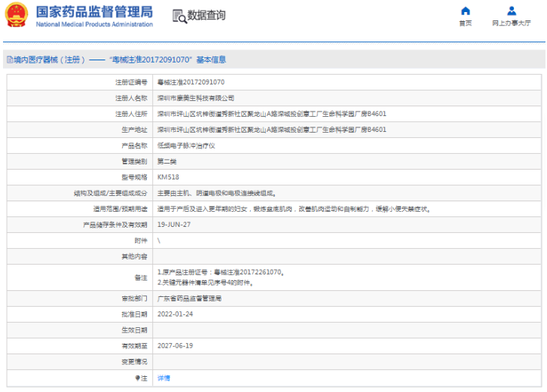The image size is (547, 392).
Task: Open the 详情 details link
Action: pyautogui.click(x=163, y=378)
